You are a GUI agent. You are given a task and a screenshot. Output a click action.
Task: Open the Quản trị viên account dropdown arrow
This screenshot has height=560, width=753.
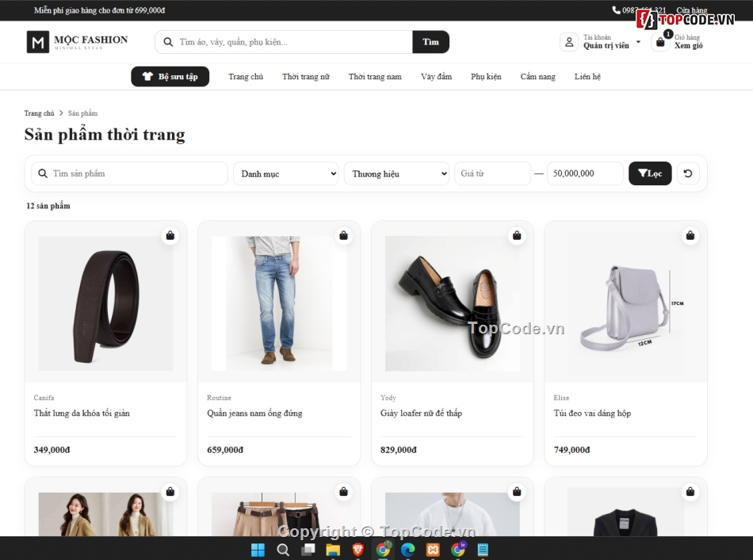638,42
